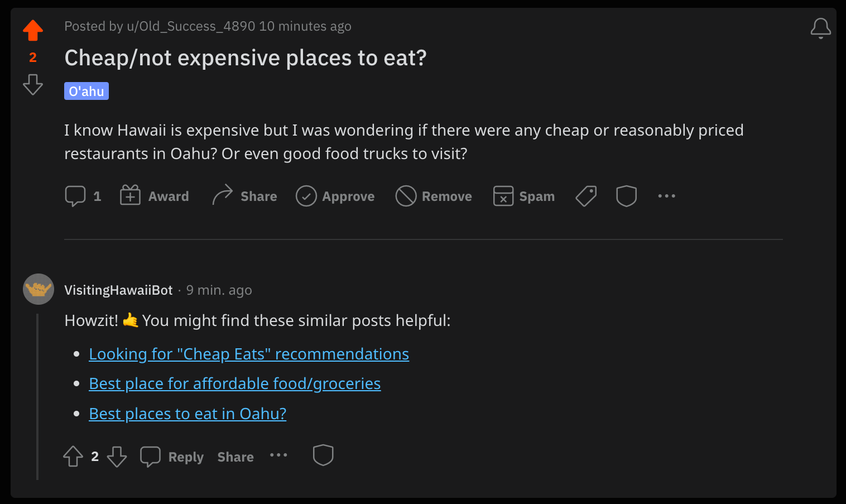
Task: Open VisitingHawaiiBot's avatar
Action: coord(39,289)
